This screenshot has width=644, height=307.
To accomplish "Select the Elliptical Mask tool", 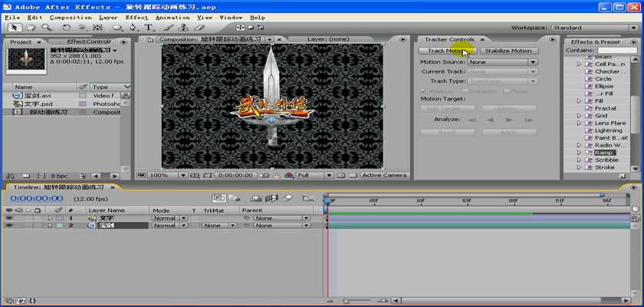I will [x=117, y=28].
